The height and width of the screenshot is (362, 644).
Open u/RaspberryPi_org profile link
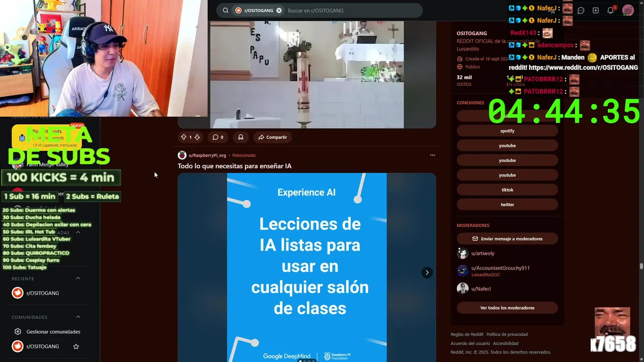coord(207,155)
